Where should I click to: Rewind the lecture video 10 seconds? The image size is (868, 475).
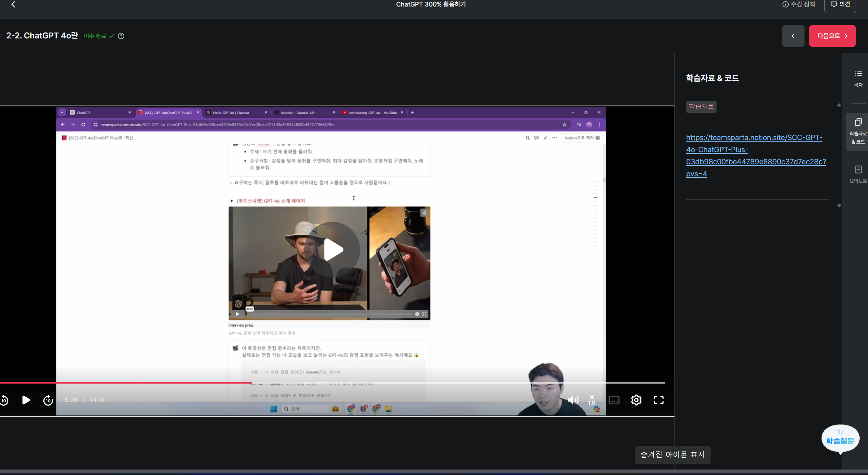pyautogui.click(x=4, y=400)
